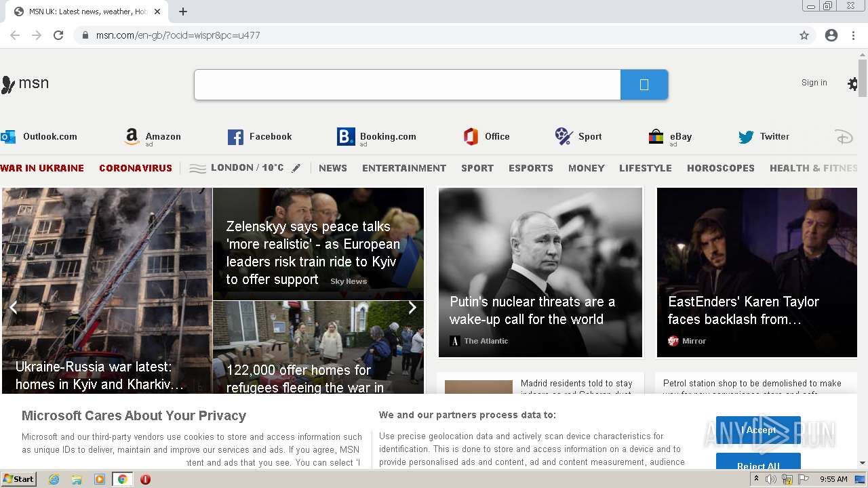Click the blue web search button
868x488 pixels.
pyautogui.click(x=644, y=85)
